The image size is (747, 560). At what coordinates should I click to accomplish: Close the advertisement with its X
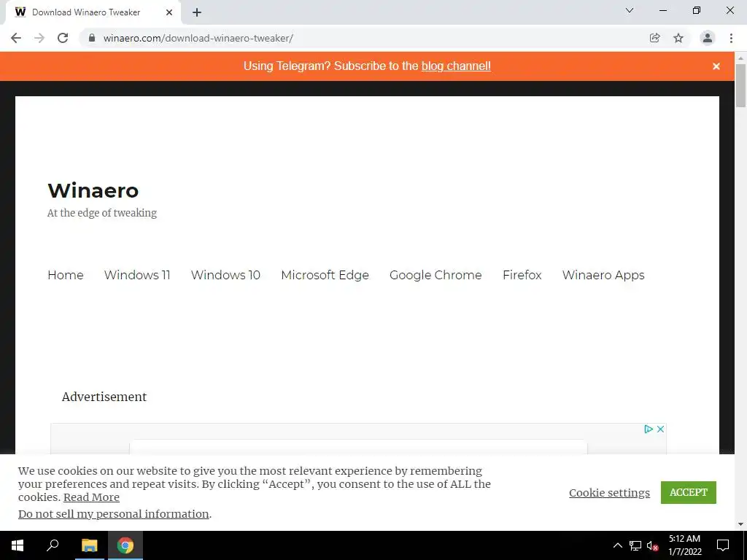coord(660,429)
